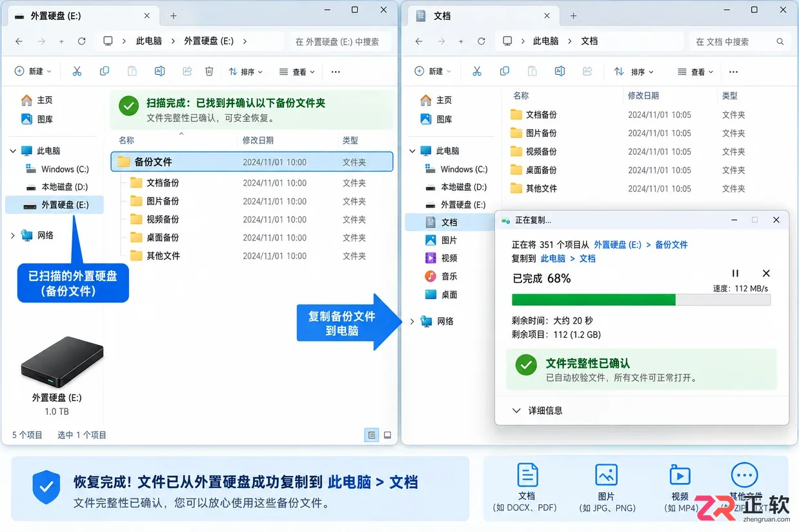
Task: Collapse 此电脑 tree in the 外置硬盘 window
Action: point(13,151)
